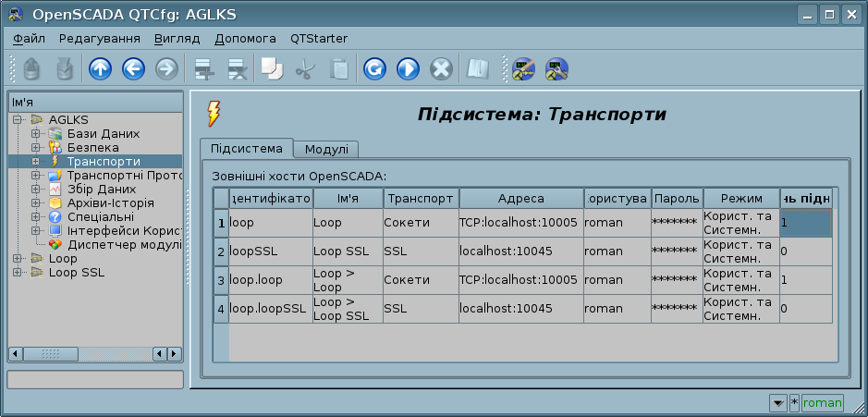
Task: Go back with the left-arrow toolbar icon
Action: (133, 69)
